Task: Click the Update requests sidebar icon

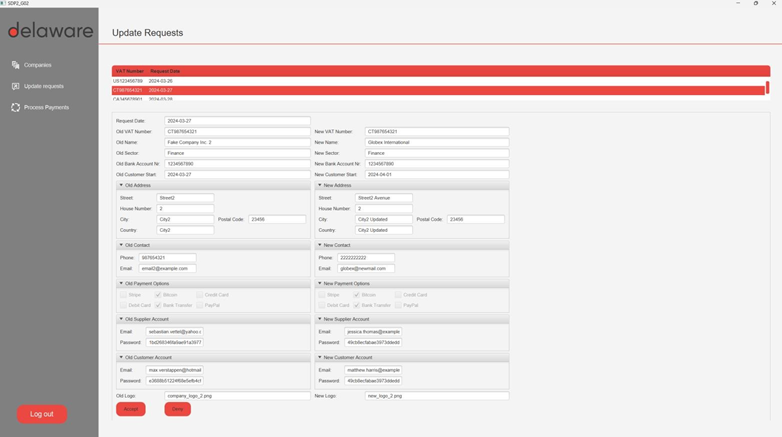Action: 15,86
